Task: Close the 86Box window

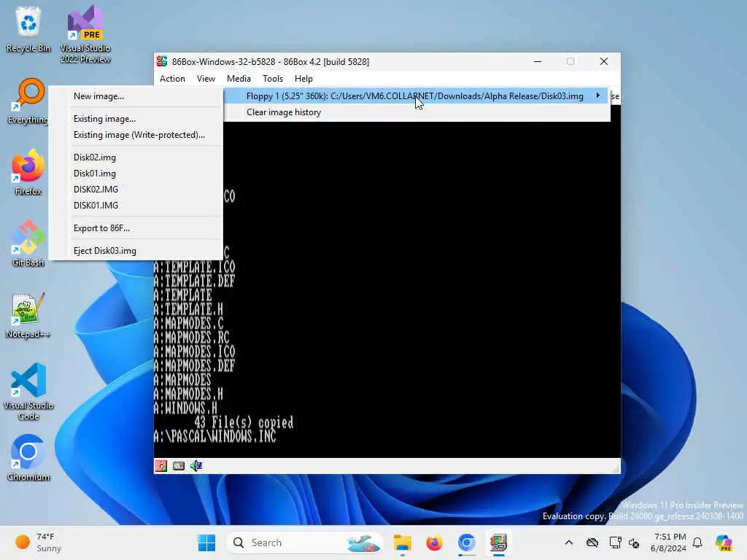Action: click(603, 61)
